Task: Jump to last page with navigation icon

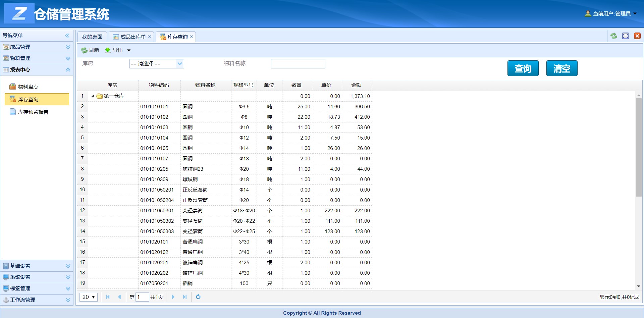Action: (x=185, y=297)
